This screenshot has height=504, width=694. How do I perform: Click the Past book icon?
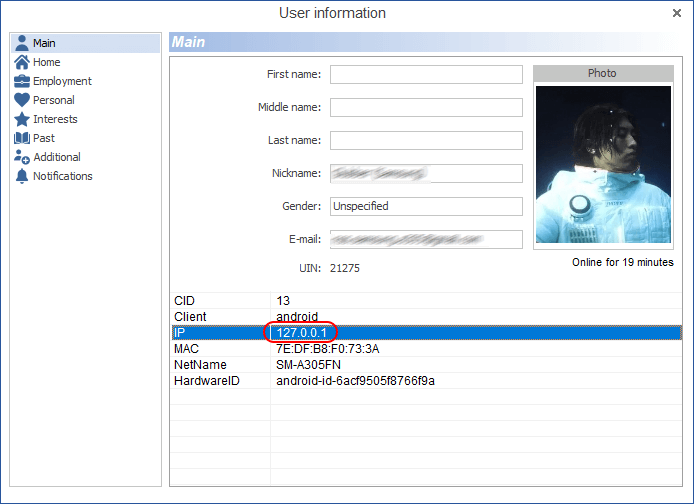point(21,138)
